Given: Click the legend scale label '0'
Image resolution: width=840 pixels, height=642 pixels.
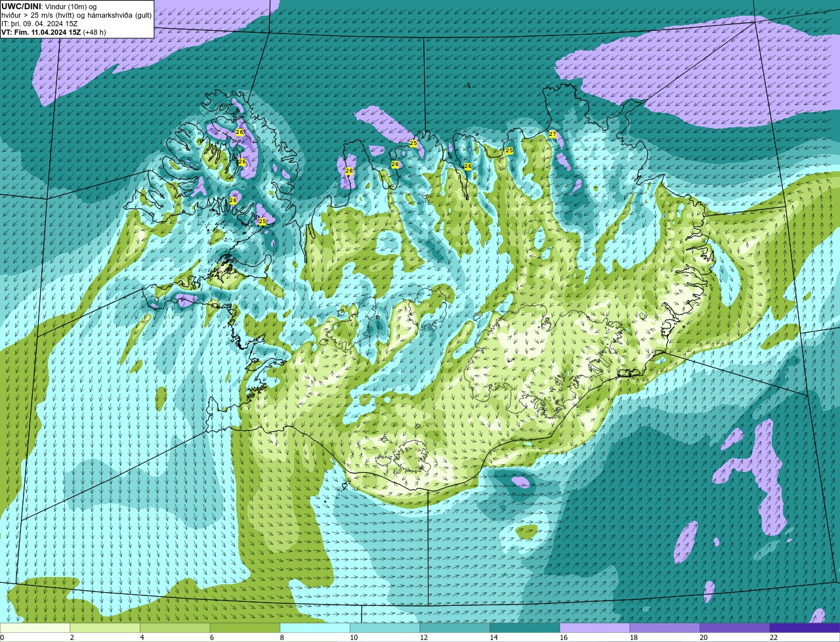Looking at the screenshot, I should coord(2,637).
